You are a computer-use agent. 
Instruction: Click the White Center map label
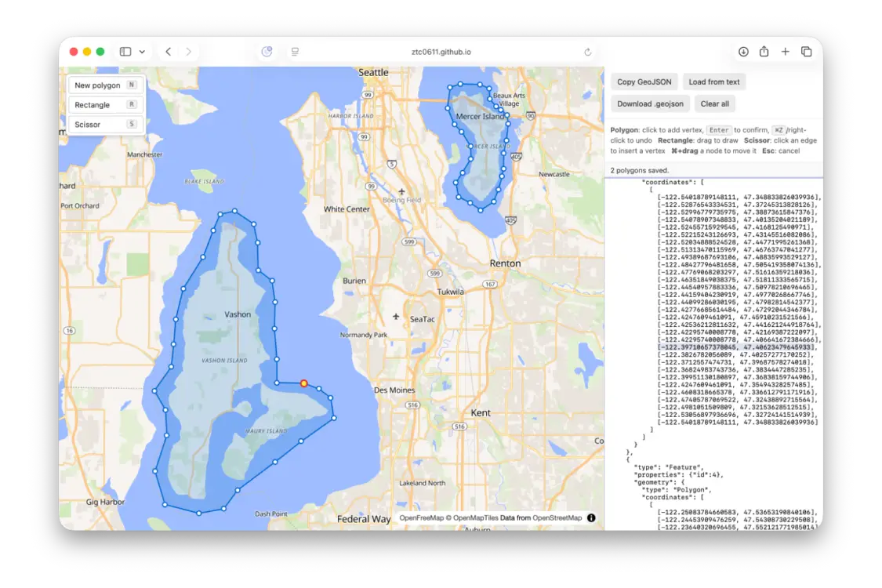(x=347, y=209)
